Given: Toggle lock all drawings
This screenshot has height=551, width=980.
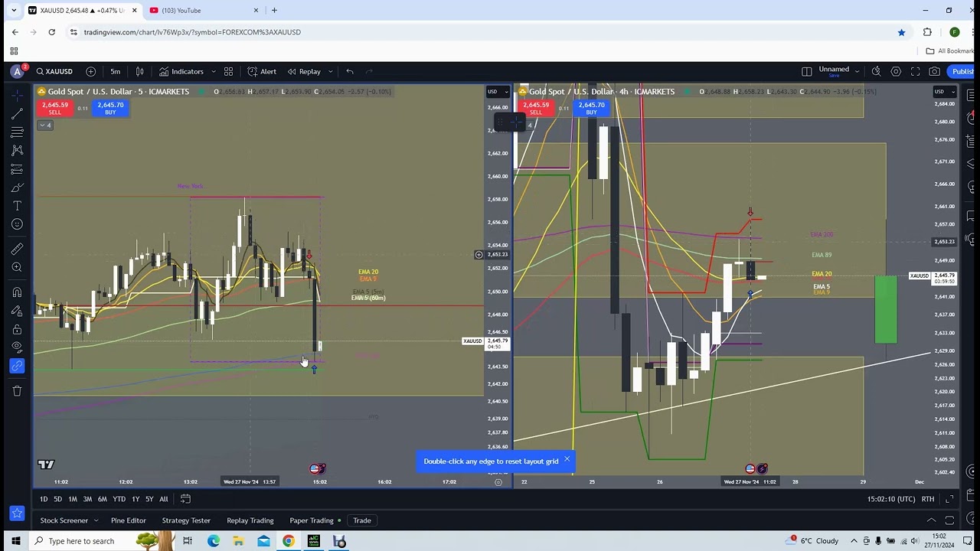Looking at the screenshot, I should (17, 329).
